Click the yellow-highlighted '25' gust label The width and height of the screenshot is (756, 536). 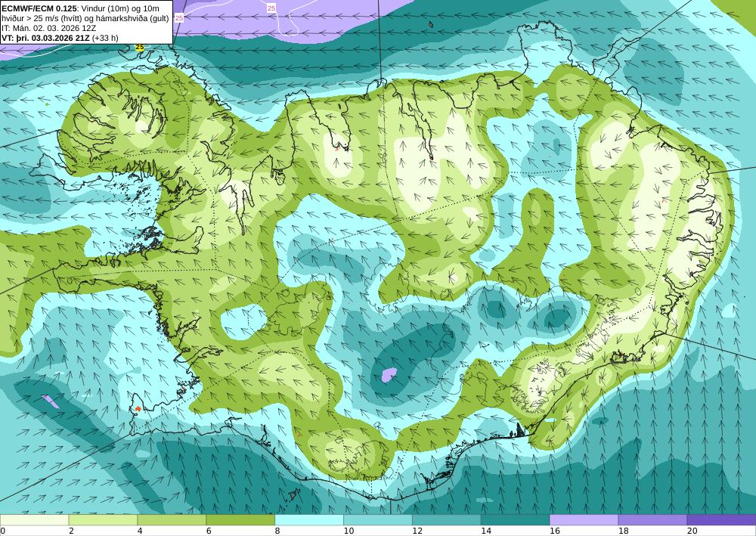click(140, 47)
